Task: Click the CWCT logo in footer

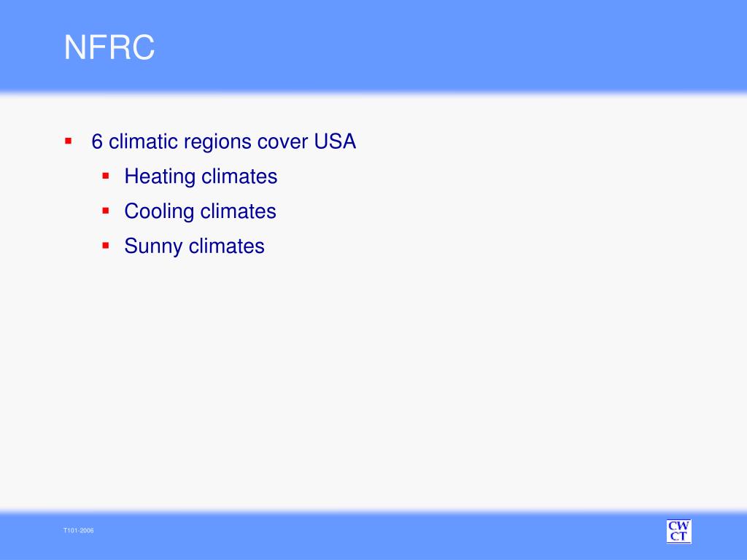Action: pyautogui.click(x=678, y=532)
